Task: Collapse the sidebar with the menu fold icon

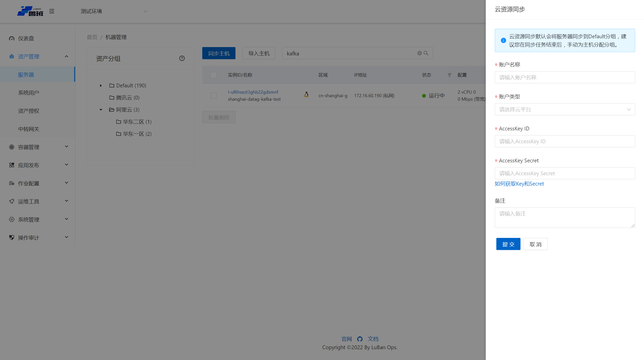Action: pyautogui.click(x=52, y=11)
